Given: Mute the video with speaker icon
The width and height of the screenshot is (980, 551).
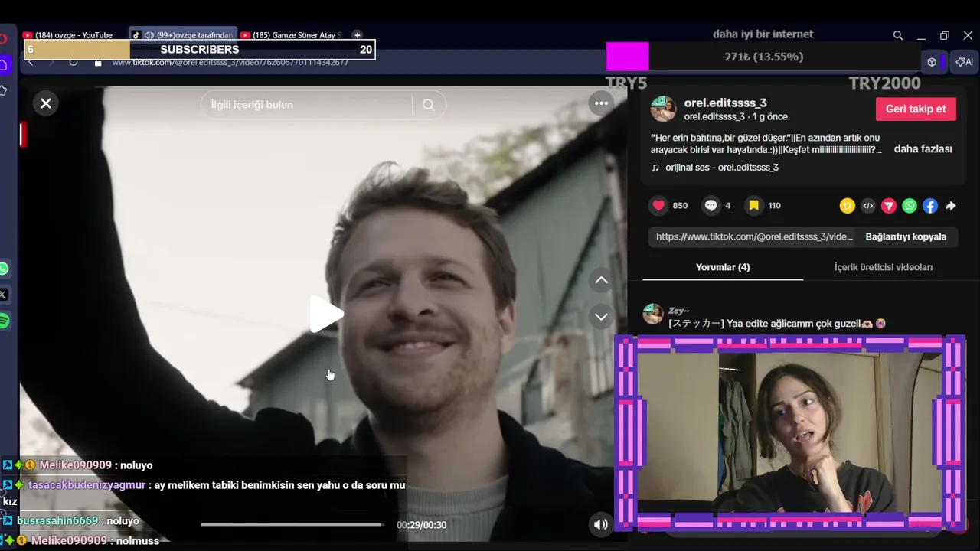Looking at the screenshot, I should [x=601, y=524].
